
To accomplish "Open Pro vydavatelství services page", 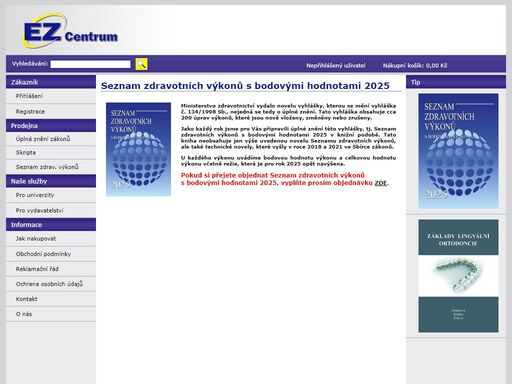I will [x=39, y=210].
